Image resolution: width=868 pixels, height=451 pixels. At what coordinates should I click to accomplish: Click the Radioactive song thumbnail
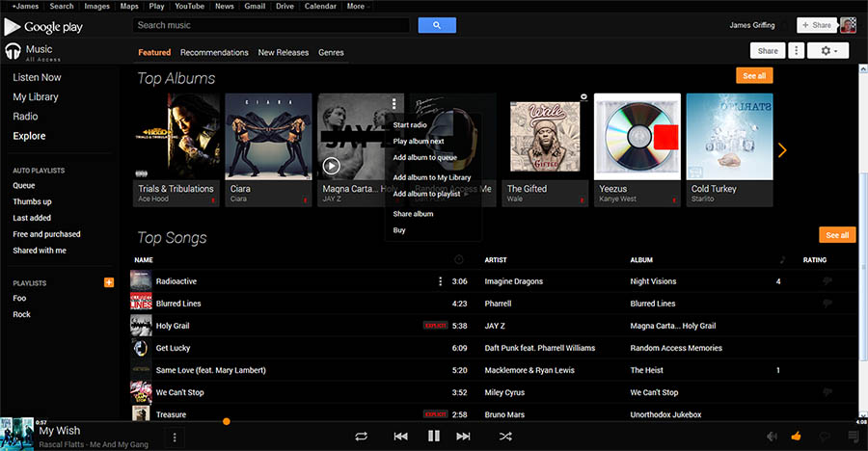click(141, 280)
